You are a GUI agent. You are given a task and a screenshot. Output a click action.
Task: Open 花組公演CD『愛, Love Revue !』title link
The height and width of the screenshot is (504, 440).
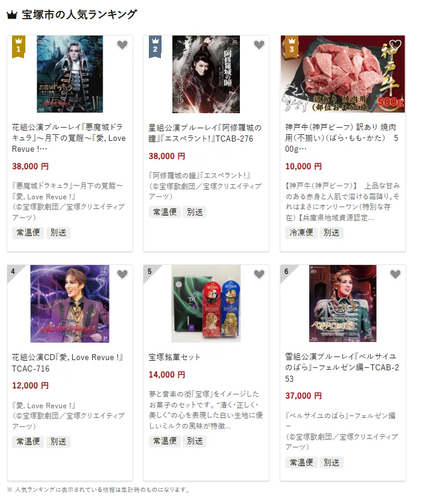[68, 363]
